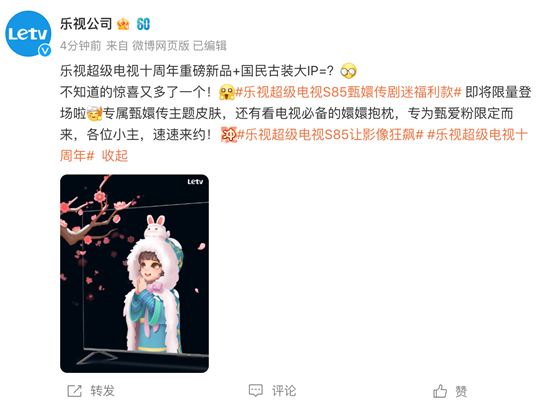The width and height of the screenshot is (553, 403).
Task: Click the thumbs-up like icon
Action: tap(440, 391)
